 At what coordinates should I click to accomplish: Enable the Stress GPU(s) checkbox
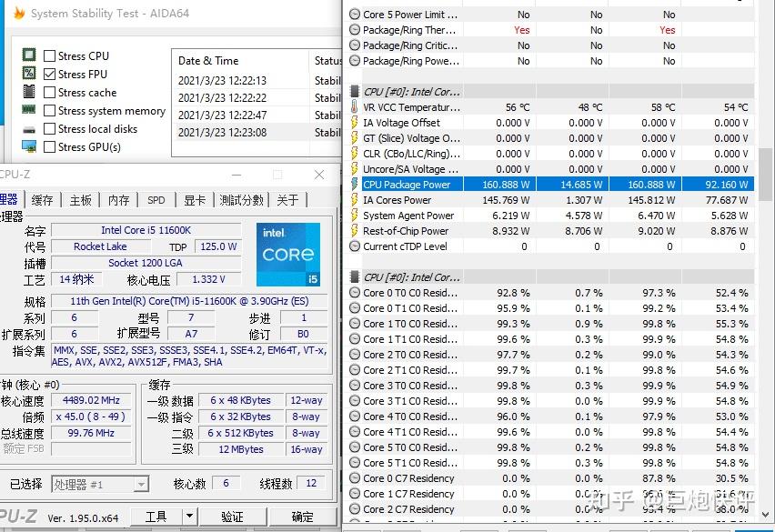pos(49,146)
